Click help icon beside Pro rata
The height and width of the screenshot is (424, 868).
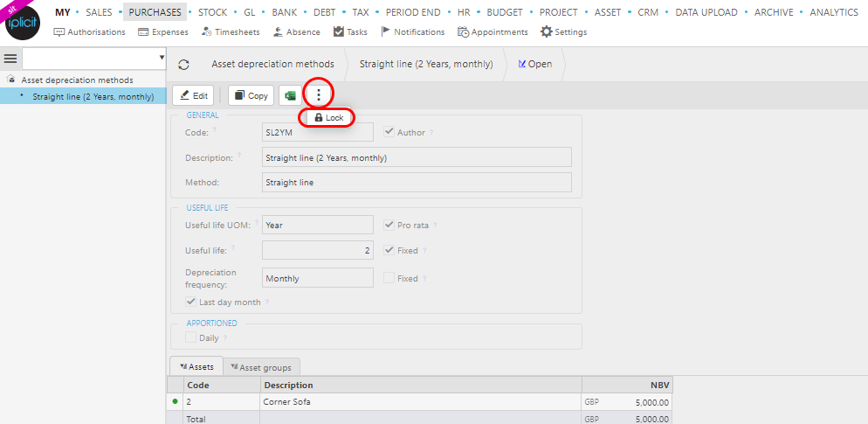coord(435,226)
